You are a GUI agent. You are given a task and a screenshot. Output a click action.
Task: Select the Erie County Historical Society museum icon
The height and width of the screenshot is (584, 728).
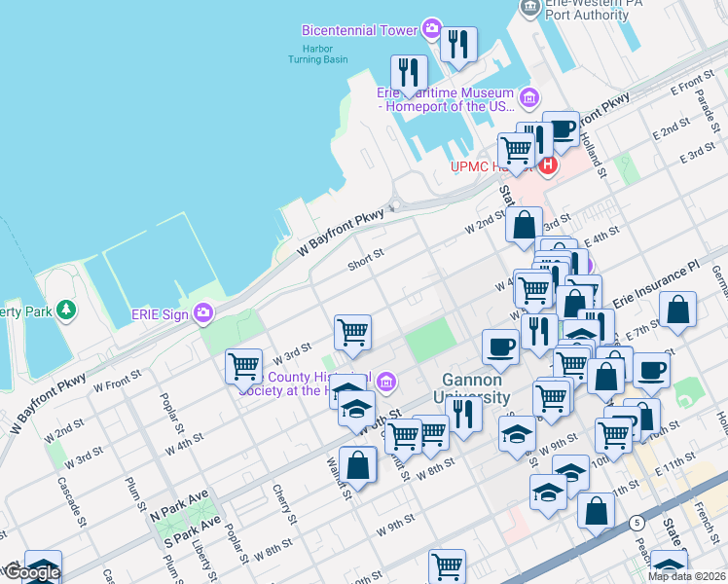[x=386, y=383]
